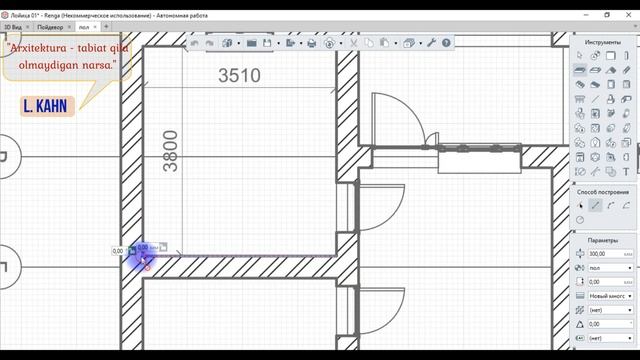The width and height of the screenshot is (640, 360).
Task: Open the 'пол' level dropdown in Параметры
Action: 611,268
